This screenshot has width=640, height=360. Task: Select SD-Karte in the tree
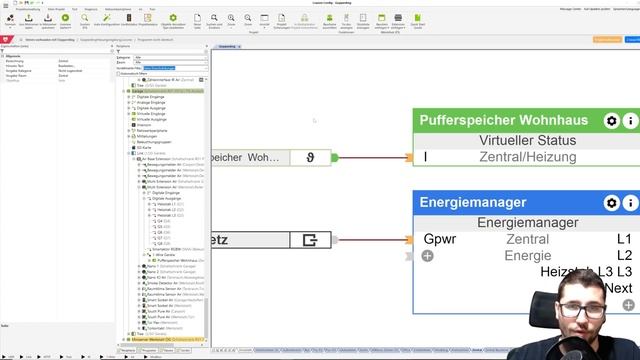coord(144,147)
